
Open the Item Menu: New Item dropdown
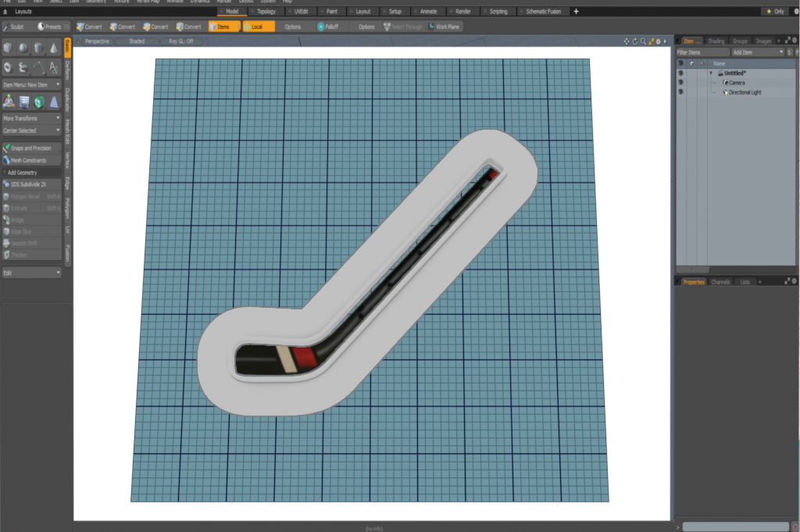(31, 84)
